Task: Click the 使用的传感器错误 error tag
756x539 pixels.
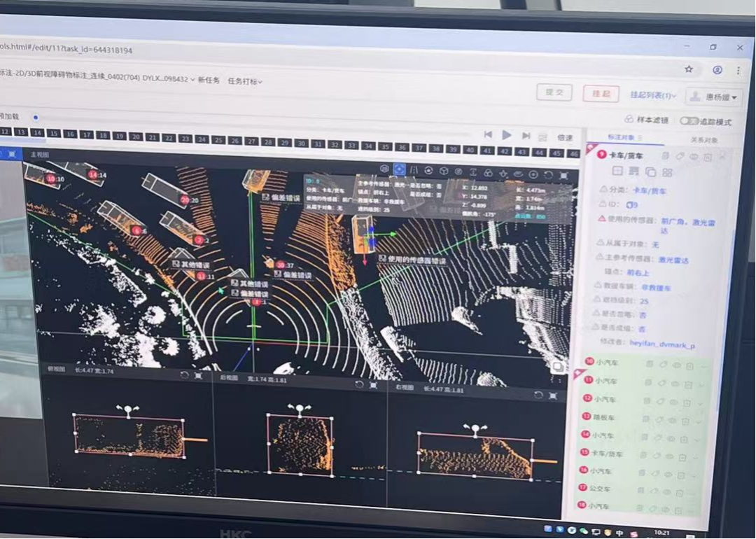Action: [412, 260]
